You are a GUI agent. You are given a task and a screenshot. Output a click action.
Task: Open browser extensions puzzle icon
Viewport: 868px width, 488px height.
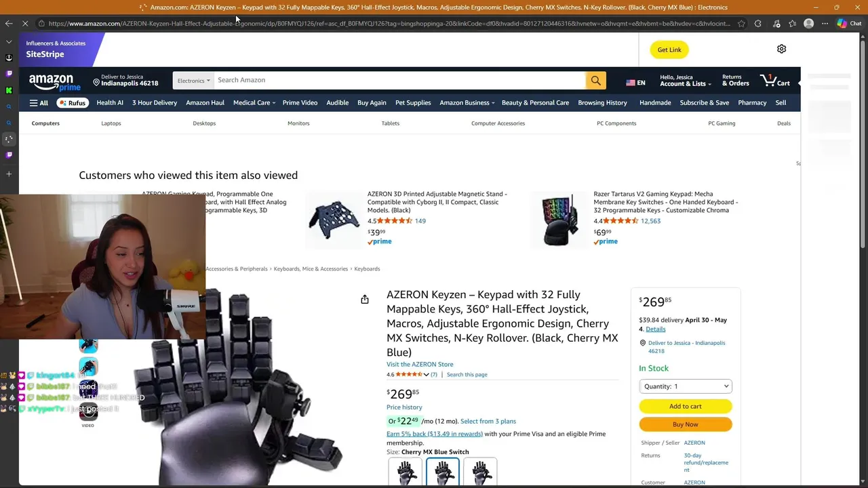757,23
